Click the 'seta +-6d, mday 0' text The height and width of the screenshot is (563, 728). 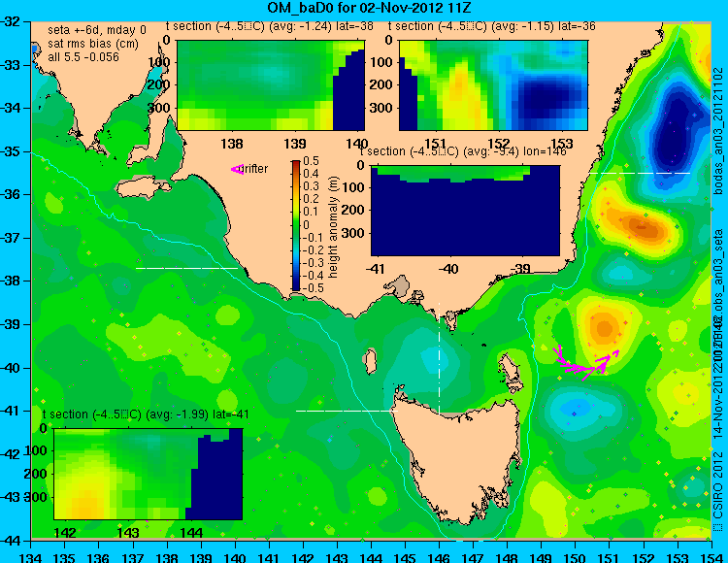[97, 30]
